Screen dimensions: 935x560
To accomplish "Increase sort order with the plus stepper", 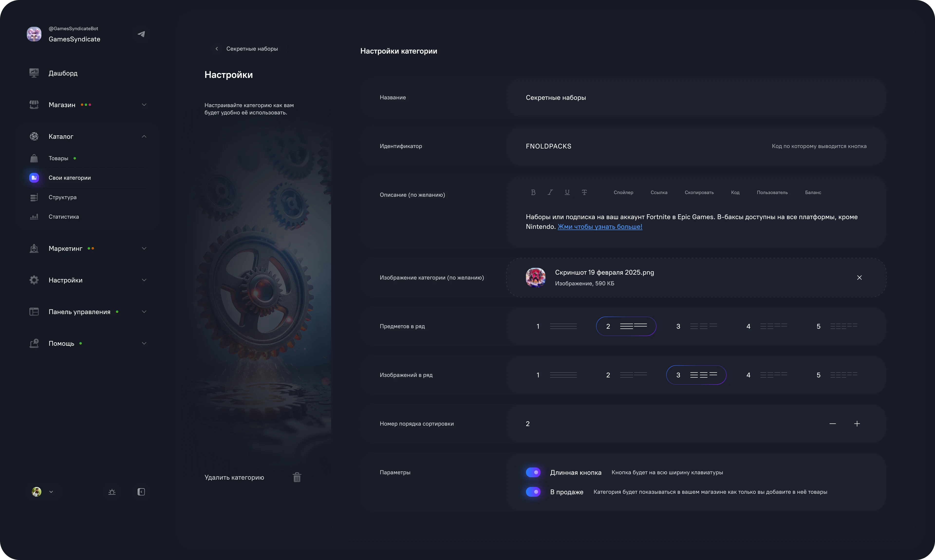I will [x=857, y=423].
